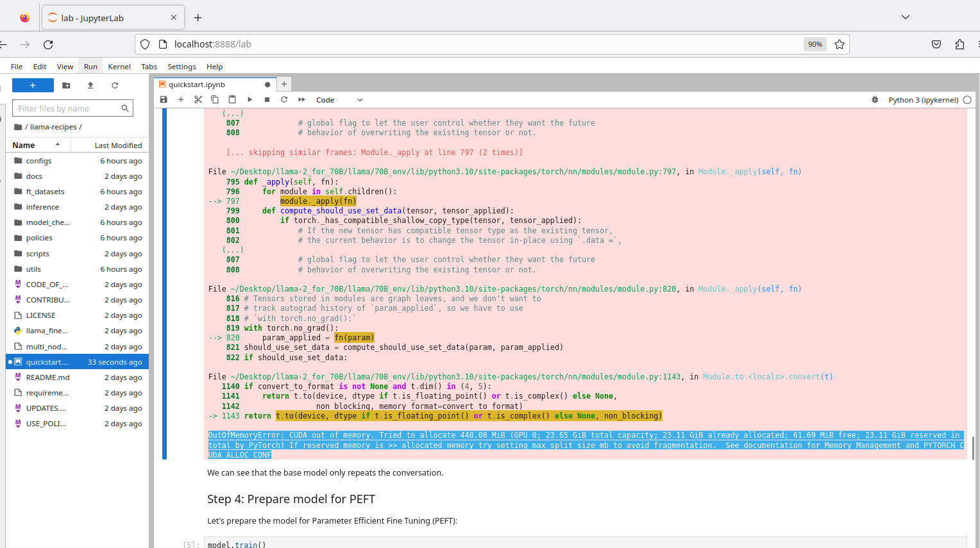Screen dimensions: 980x548
Task: Cut the selected cells
Action: [198, 99]
